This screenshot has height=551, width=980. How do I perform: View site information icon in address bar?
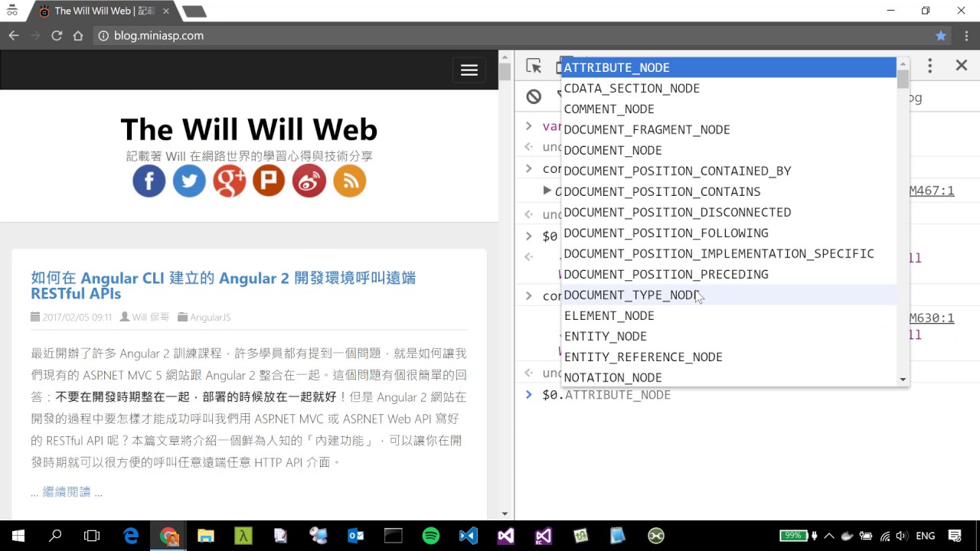103,35
